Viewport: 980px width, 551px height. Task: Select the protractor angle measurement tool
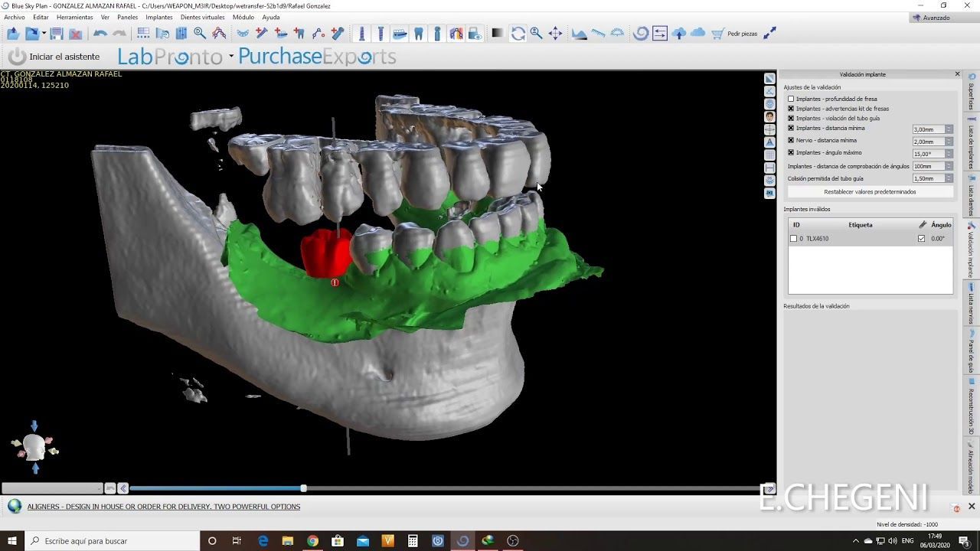coord(617,34)
